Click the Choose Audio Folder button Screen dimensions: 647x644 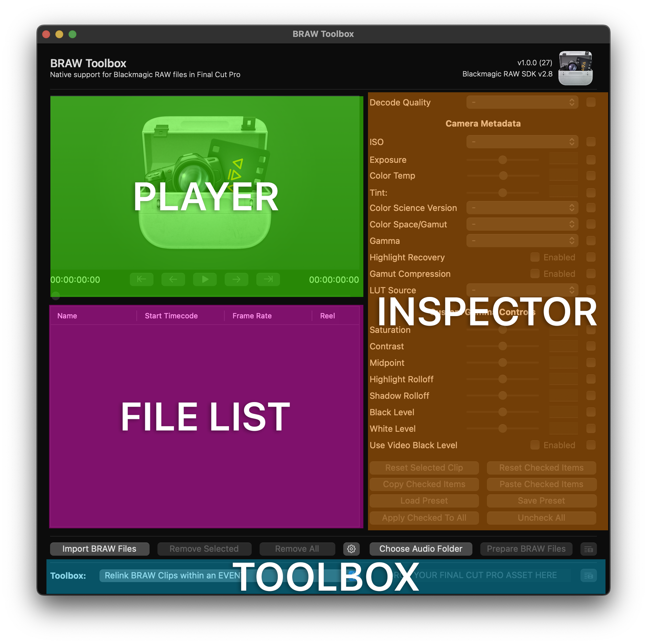coord(421,549)
